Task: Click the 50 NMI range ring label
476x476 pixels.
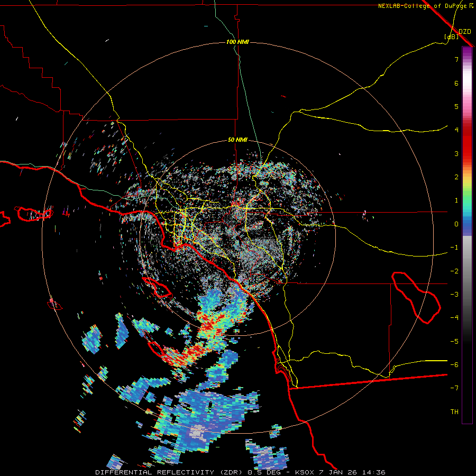Action: click(237, 140)
